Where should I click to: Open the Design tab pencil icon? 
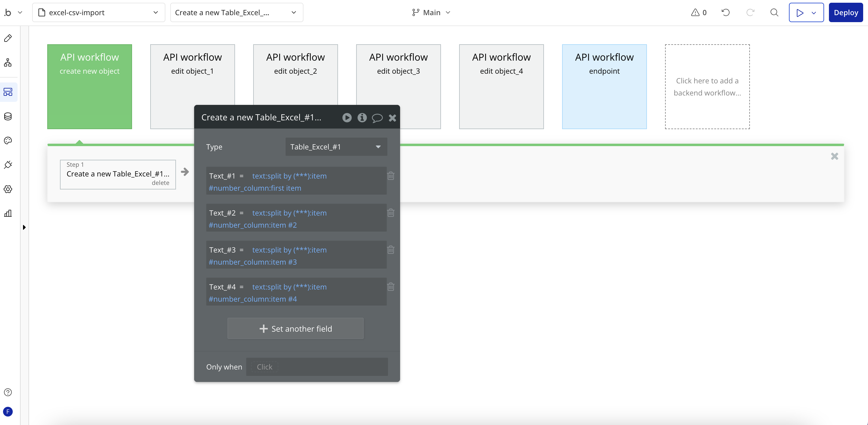(8, 38)
